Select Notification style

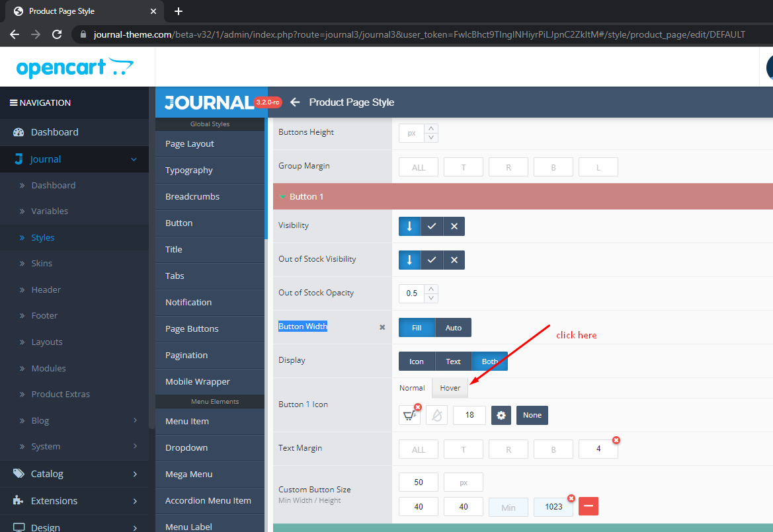210,303
